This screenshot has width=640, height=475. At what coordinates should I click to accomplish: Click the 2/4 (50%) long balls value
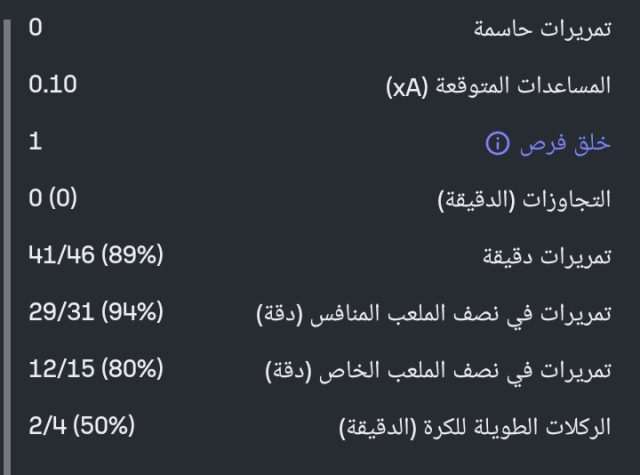click(x=81, y=427)
